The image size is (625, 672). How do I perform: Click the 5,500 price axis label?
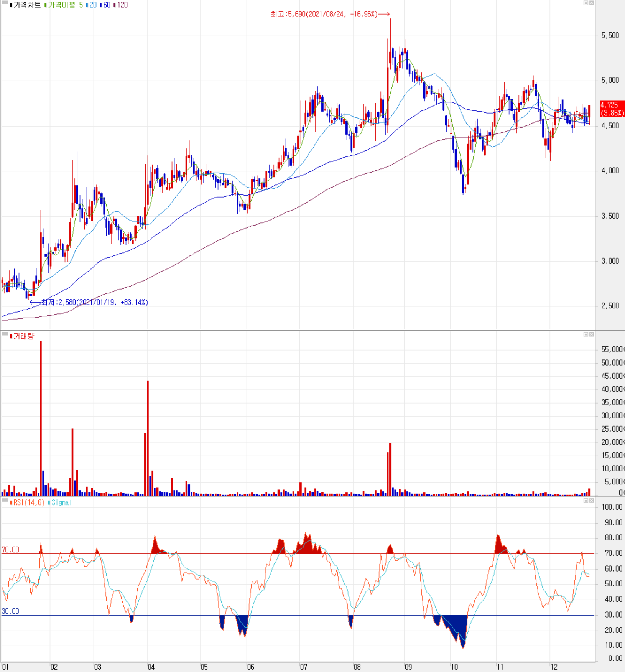click(x=610, y=35)
